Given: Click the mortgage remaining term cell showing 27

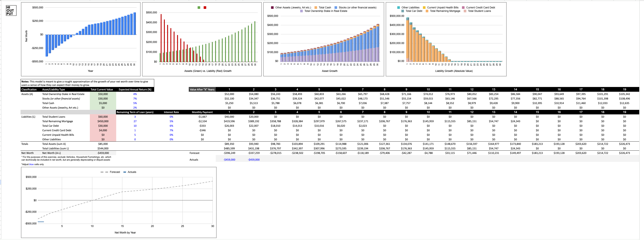Looking at the screenshot, I should click(135, 121).
